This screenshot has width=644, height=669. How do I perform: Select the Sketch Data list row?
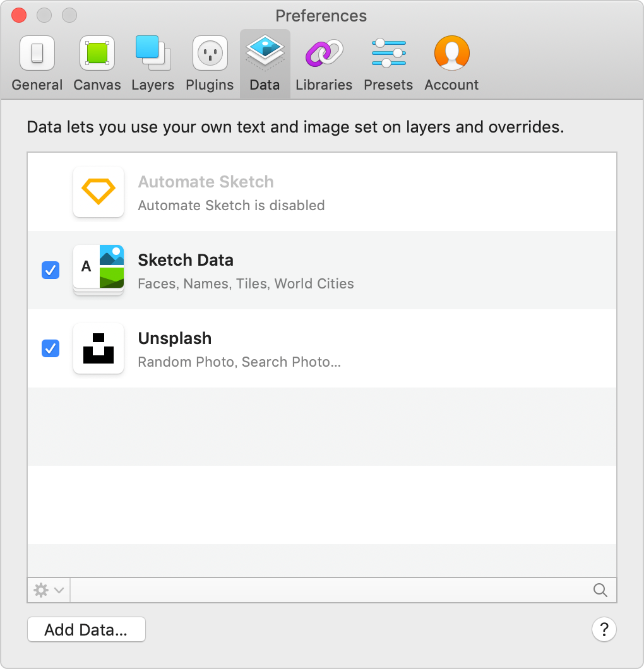(x=322, y=270)
